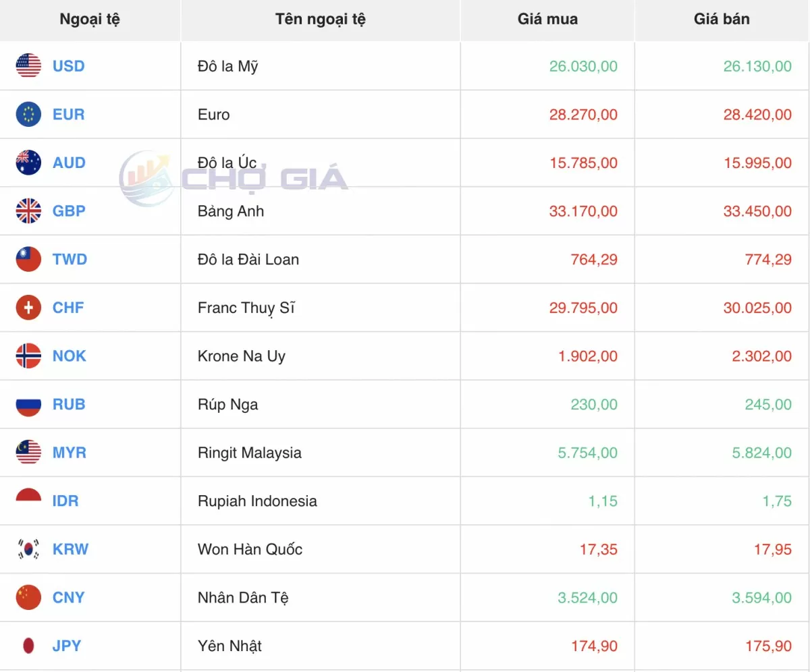The image size is (810, 672).
Task: Click the Ngoại tệ column header
Action: [90, 20]
